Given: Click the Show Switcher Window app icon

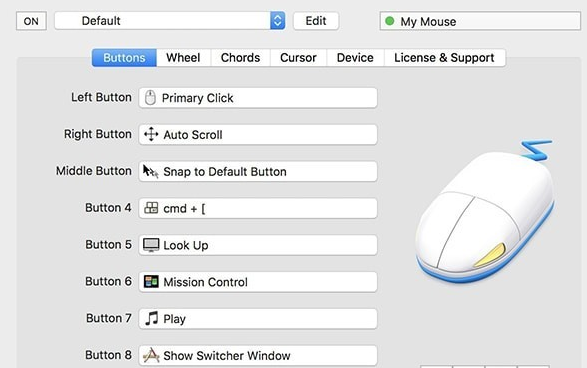Looking at the screenshot, I should point(151,355).
